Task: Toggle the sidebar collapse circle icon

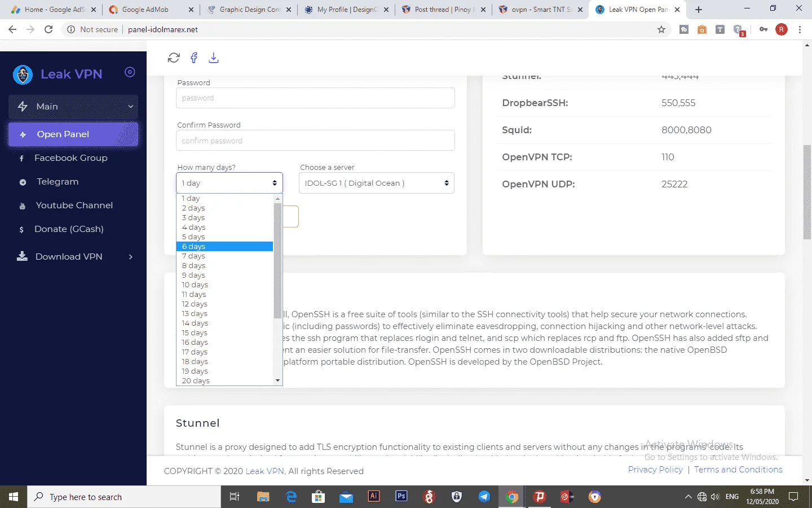Action: pos(130,72)
